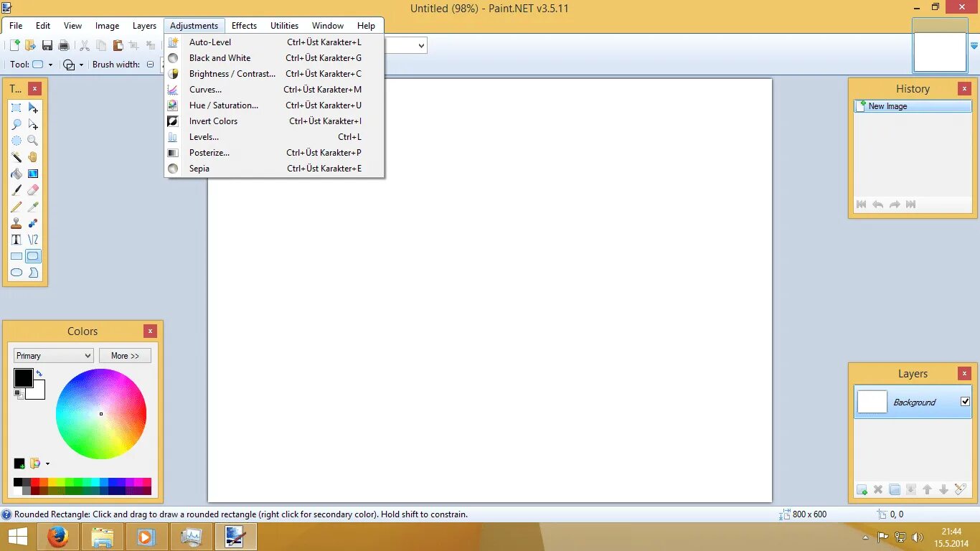Close the Colors panel

[150, 331]
